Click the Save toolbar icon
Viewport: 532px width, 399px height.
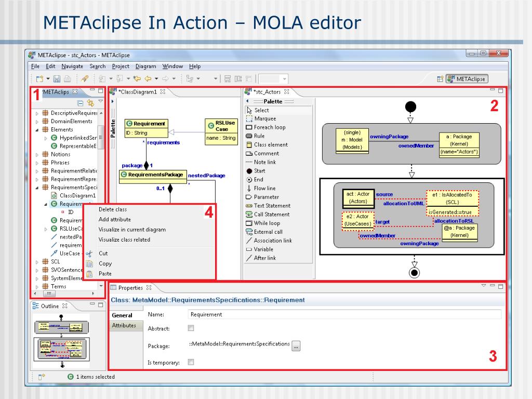(x=57, y=79)
